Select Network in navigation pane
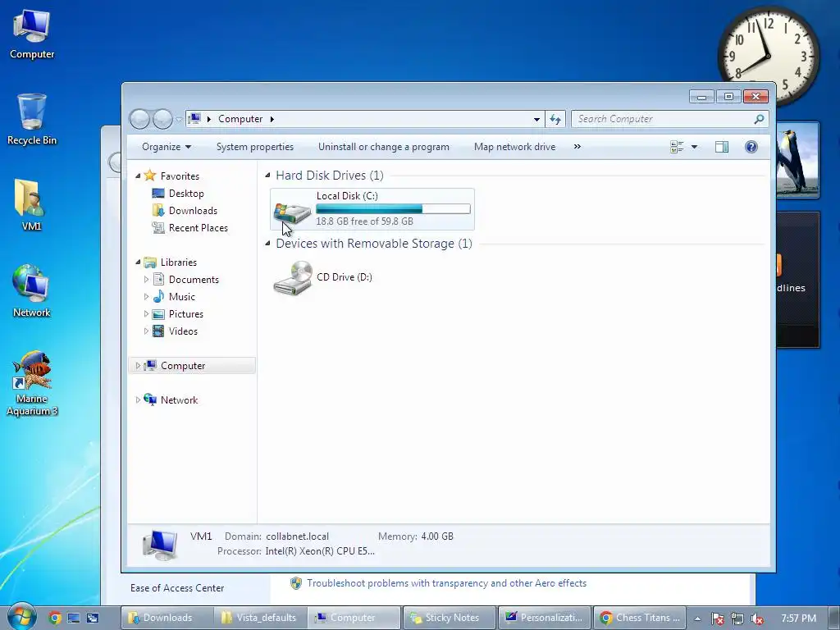840x630 pixels. pos(179,400)
